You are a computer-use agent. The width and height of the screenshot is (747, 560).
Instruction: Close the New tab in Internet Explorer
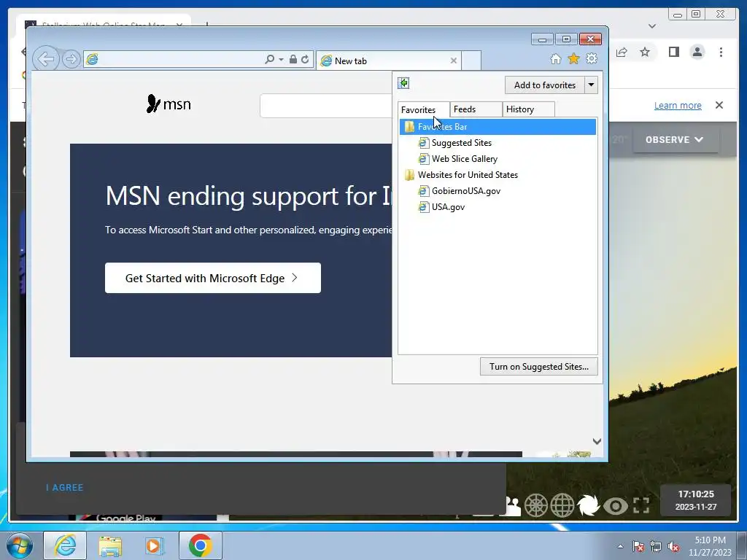454,61
